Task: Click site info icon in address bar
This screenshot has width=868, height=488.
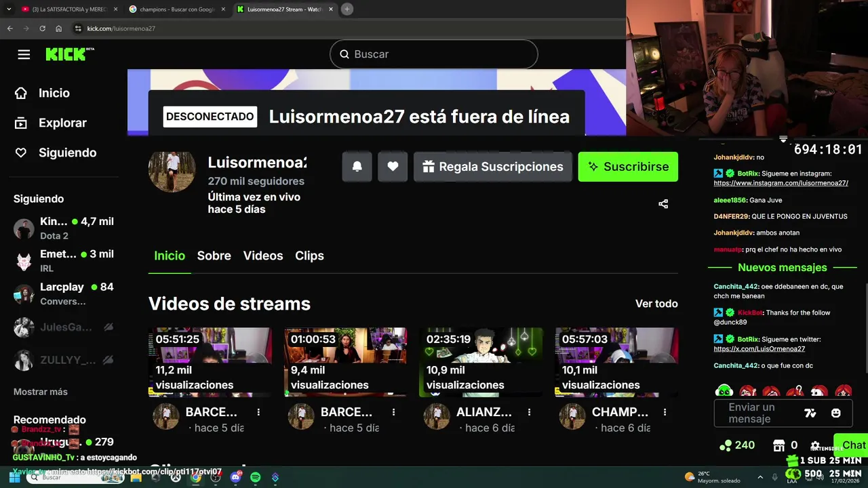Action: tap(78, 28)
